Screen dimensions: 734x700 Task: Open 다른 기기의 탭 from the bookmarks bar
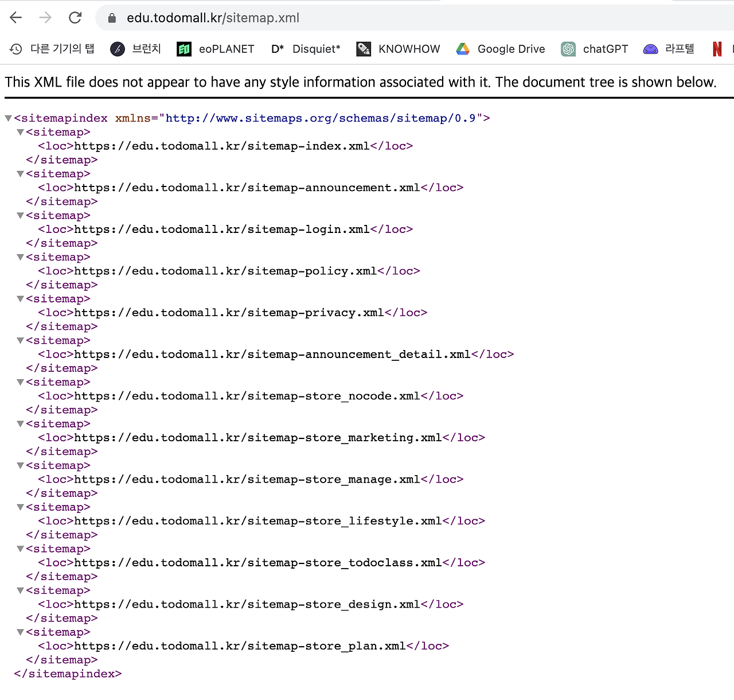(x=52, y=49)
